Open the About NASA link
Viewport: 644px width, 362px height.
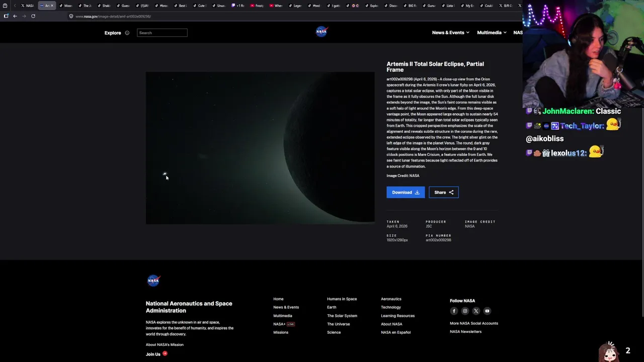pos(391,324)
